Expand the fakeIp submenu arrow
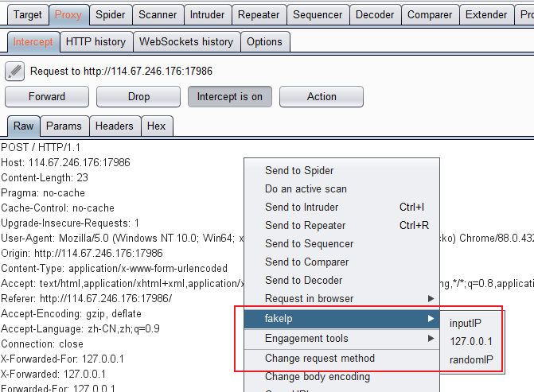 431,318
